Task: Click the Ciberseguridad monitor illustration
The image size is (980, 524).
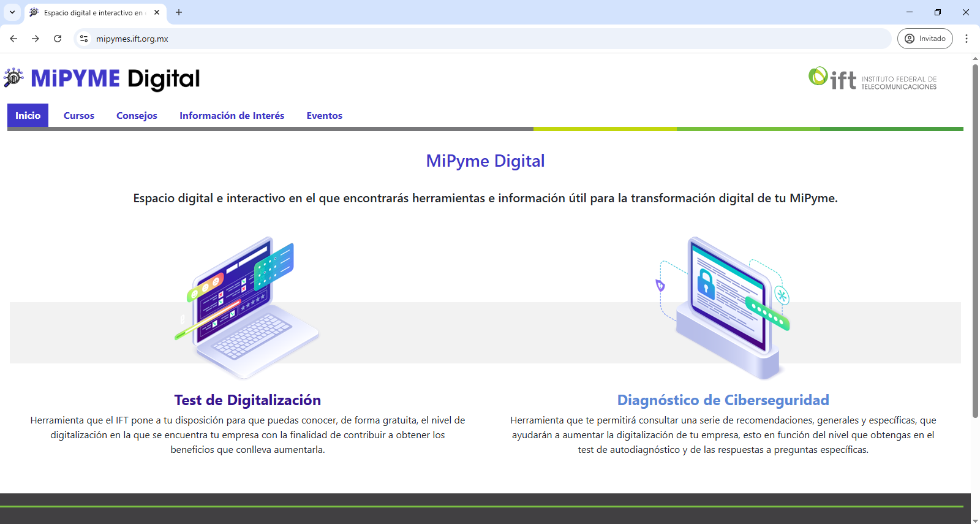Action: tap(723, 308)
